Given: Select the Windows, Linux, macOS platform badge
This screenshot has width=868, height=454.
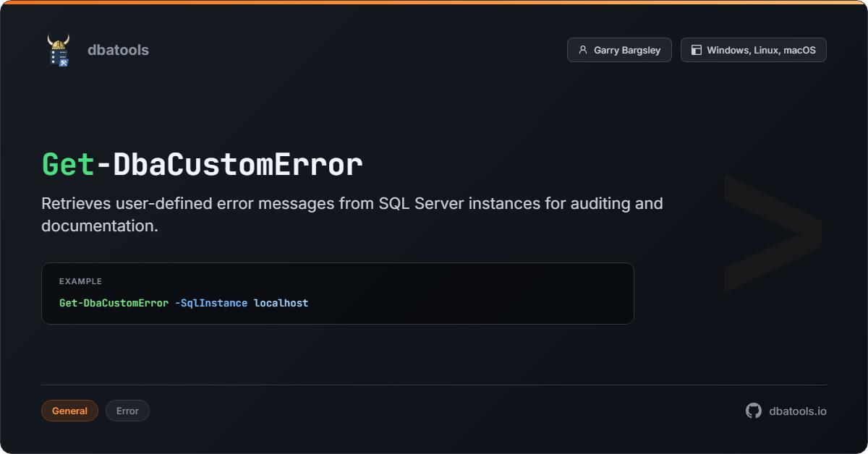Looking at the screenshot, I should (753, 50).
